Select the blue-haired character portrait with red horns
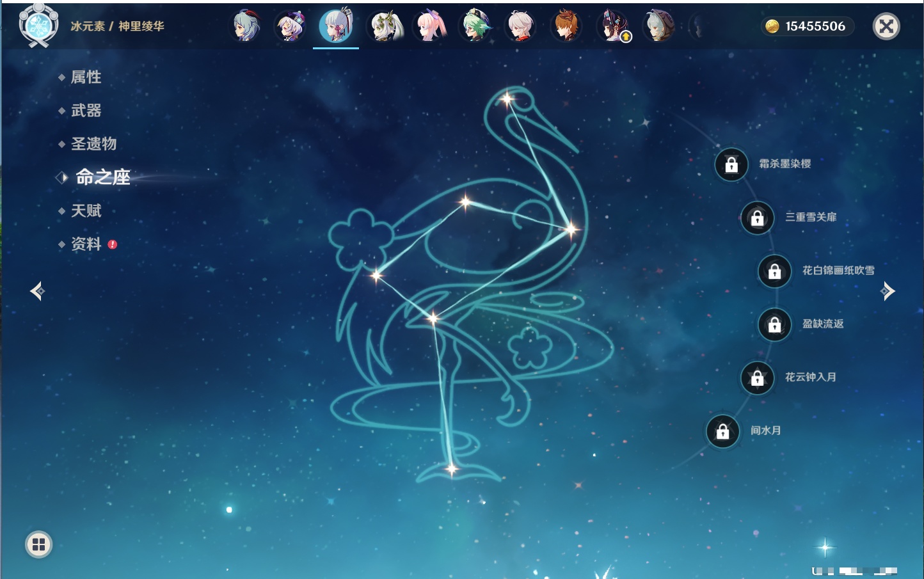 coord(246,27)
